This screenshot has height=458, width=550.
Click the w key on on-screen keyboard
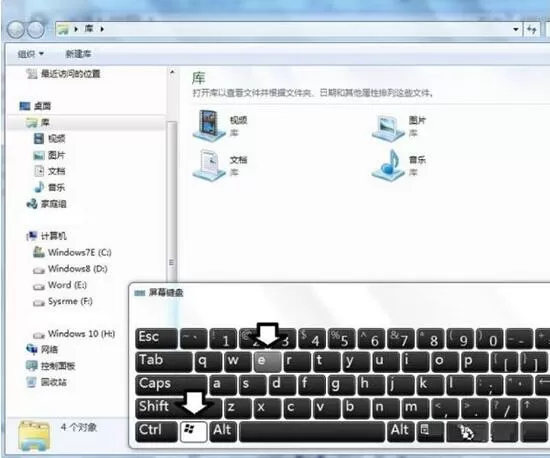coord(238,361)
